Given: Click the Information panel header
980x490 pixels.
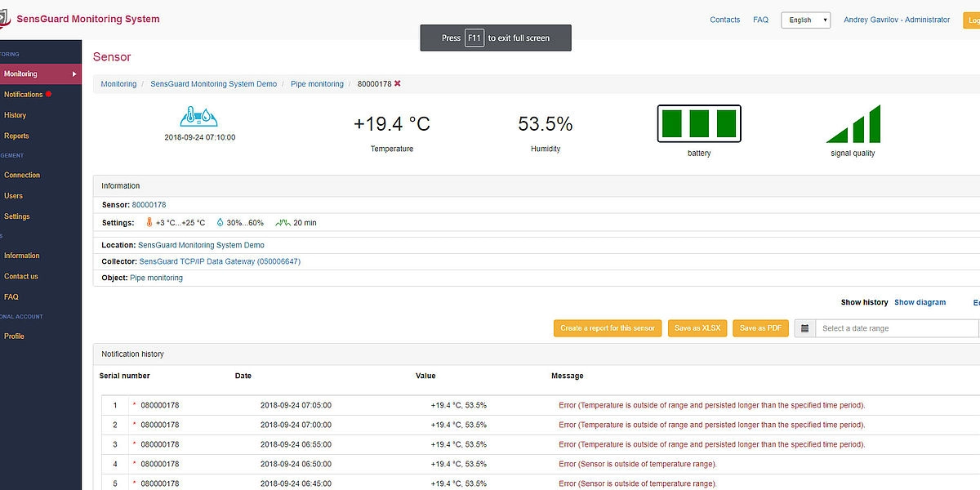Looking at the screenshot, I should tap(537, 185).
